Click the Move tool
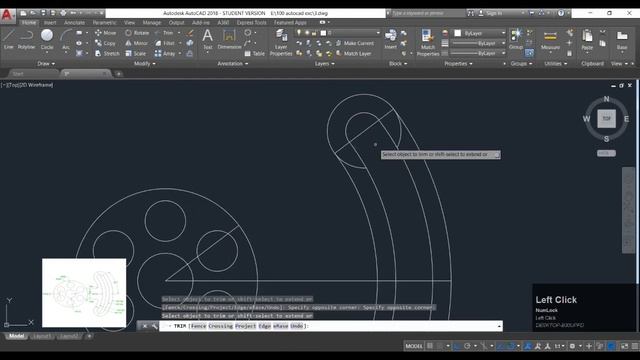 coord(105,33)
